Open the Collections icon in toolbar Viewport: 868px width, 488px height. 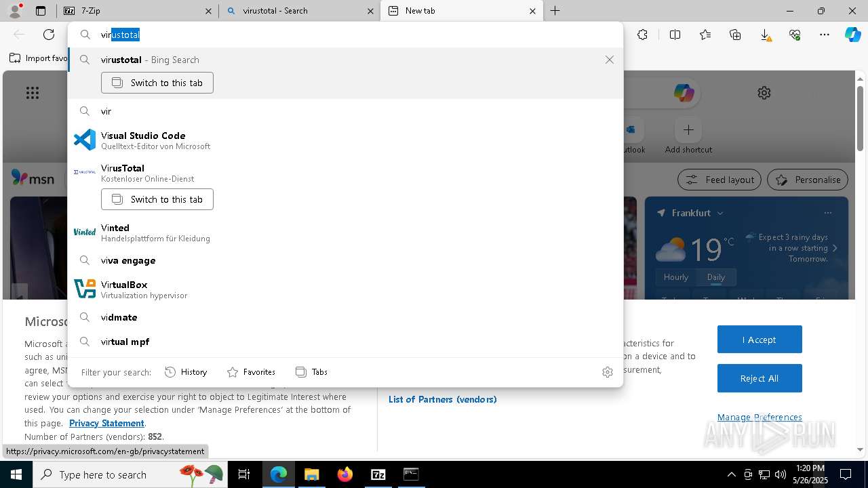(735, 35)
